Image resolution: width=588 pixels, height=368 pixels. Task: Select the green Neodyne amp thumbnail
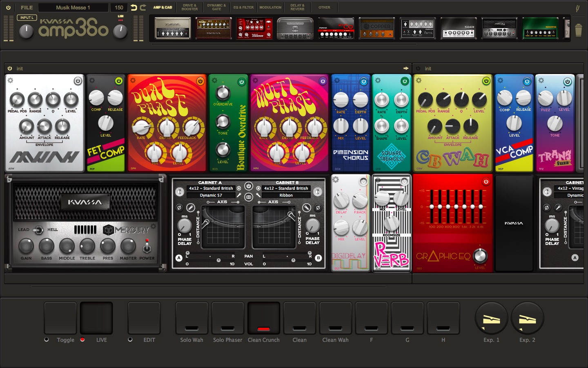click(540, 28)
